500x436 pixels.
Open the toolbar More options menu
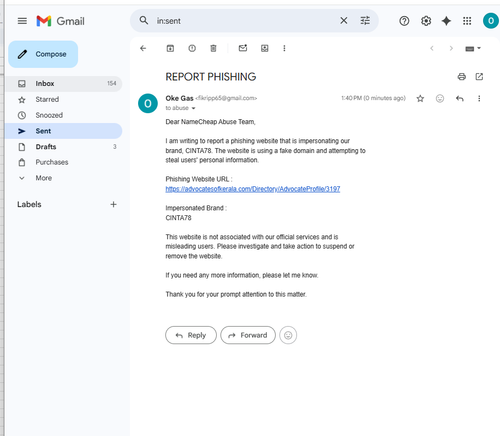[x=284, y=48]
